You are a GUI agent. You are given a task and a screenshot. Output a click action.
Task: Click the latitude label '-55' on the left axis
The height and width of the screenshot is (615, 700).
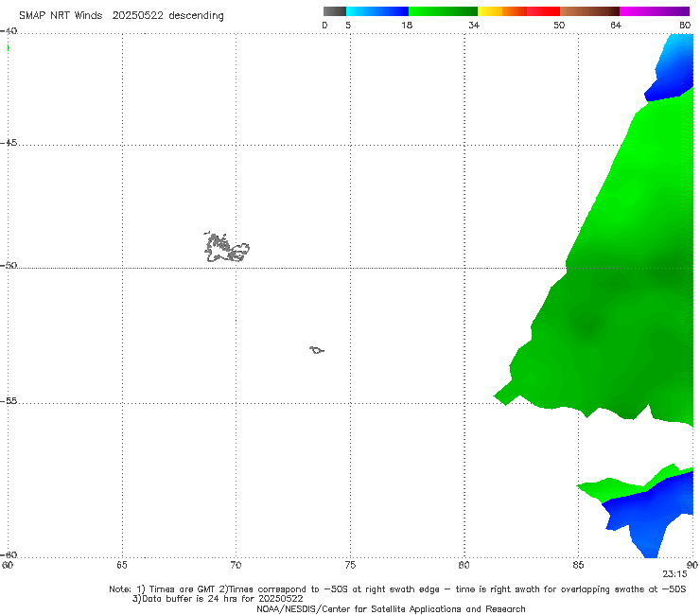9,401
